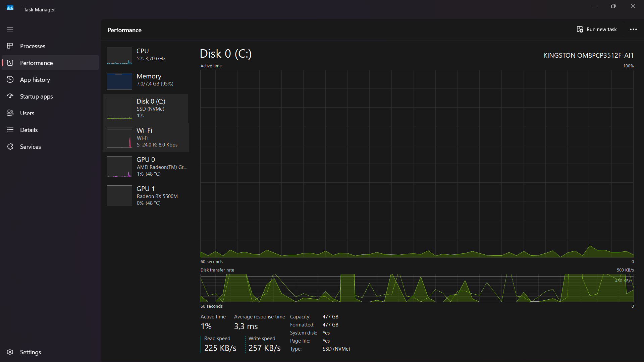644x362 pixels.
Task: Open the GPU 0 AMD Radeon view
Action: [146, 167]
